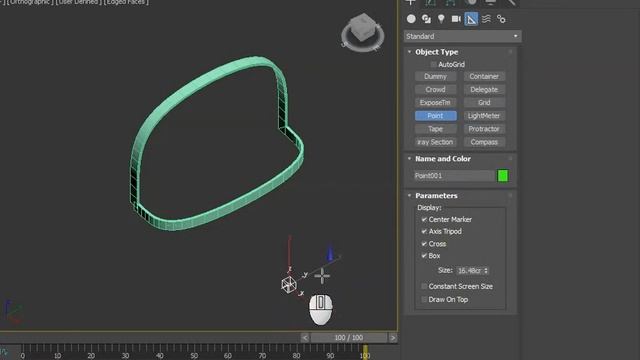640x360 pixels.
Task: Click the 100 / 100 time slider
Action: [x=349, y=338]
